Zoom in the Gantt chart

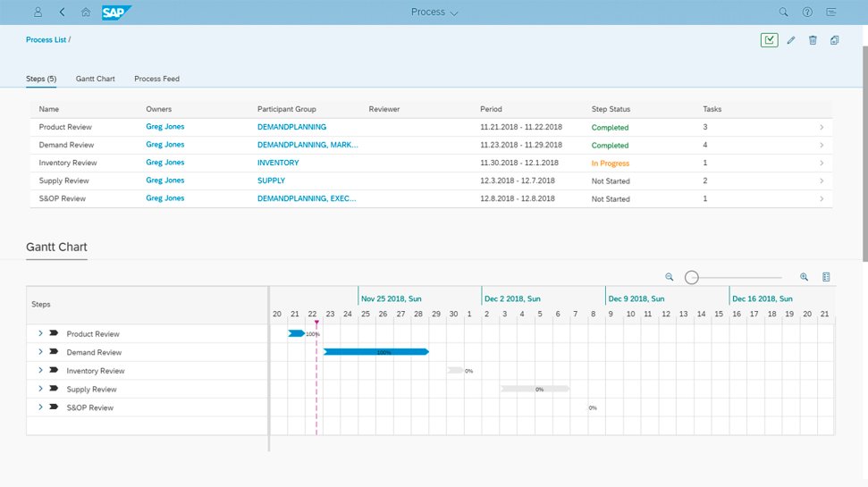(804, 277)
